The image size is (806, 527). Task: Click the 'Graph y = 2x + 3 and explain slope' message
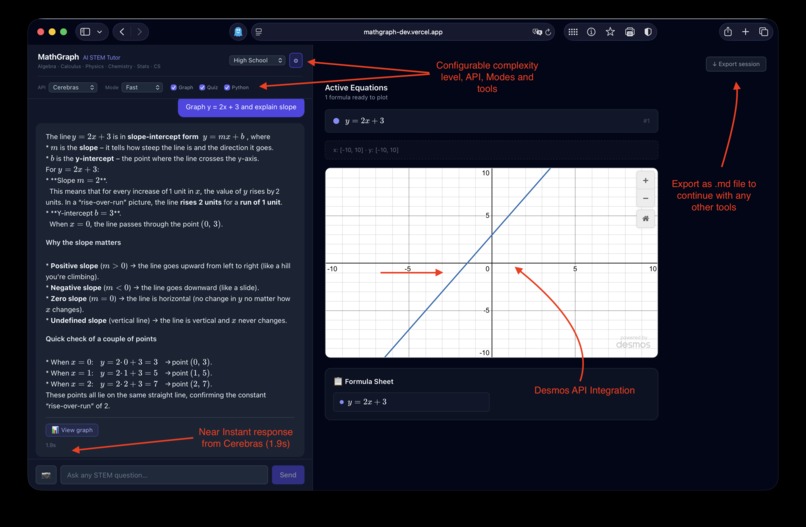click(241, 107)
